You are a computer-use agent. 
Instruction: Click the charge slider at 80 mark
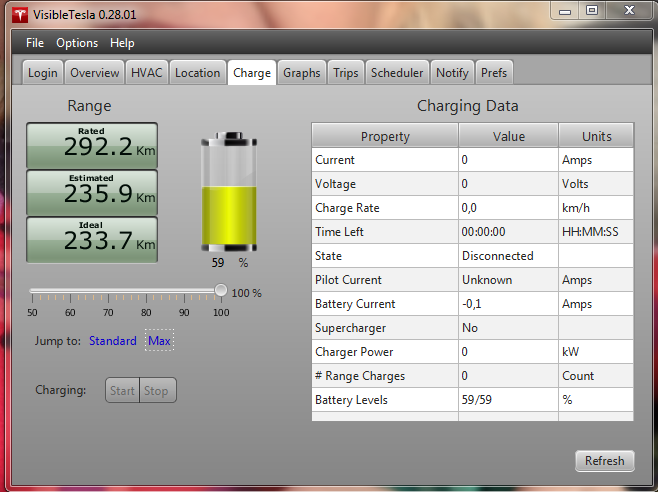pos(146,290)
